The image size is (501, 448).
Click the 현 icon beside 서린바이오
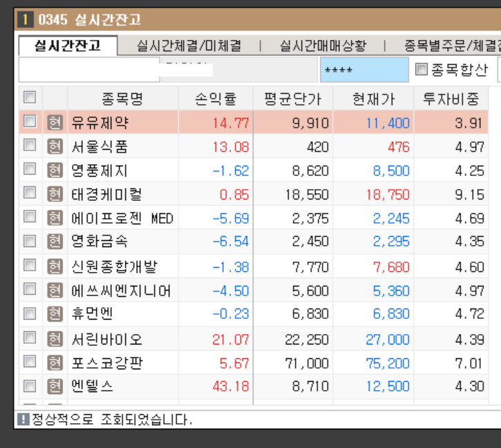point(55,339)
